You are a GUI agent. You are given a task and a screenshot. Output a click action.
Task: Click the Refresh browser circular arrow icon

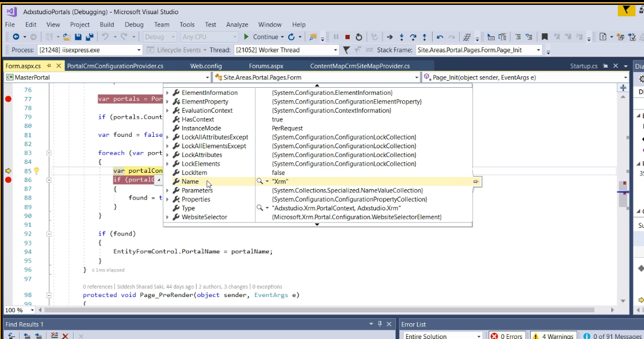pos(291,37)
